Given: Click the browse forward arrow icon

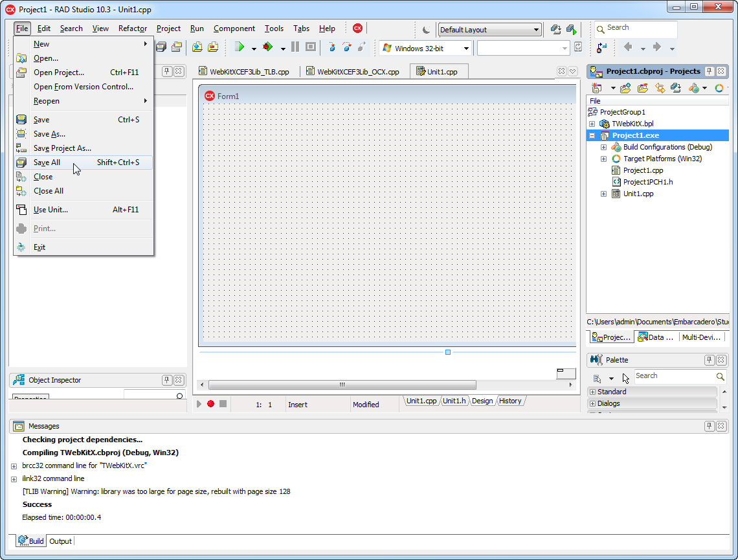Looking at the screenshot, I should click(656, 47).
